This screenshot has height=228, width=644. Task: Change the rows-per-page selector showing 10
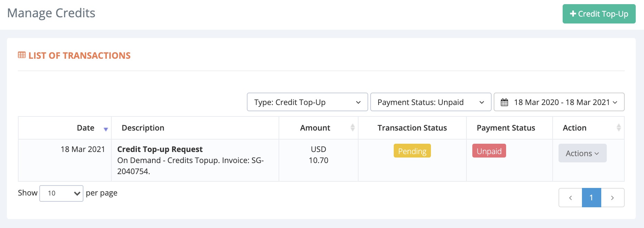tap(61, 193)
